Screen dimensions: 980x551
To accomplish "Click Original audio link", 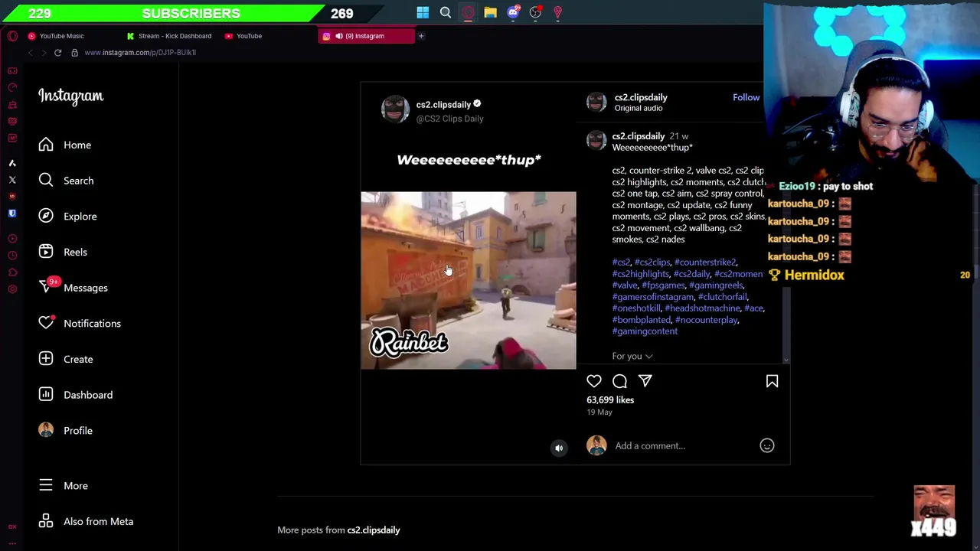I will pos(639,109).
